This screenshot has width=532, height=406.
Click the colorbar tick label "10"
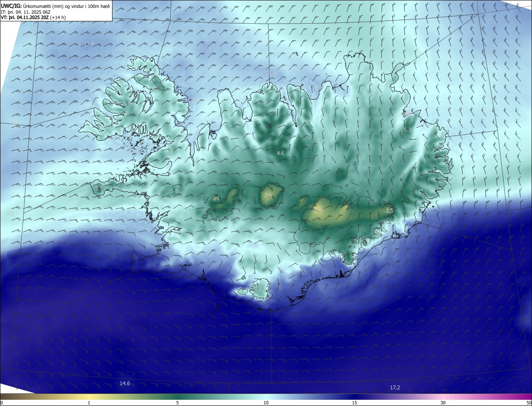[266, 403]
